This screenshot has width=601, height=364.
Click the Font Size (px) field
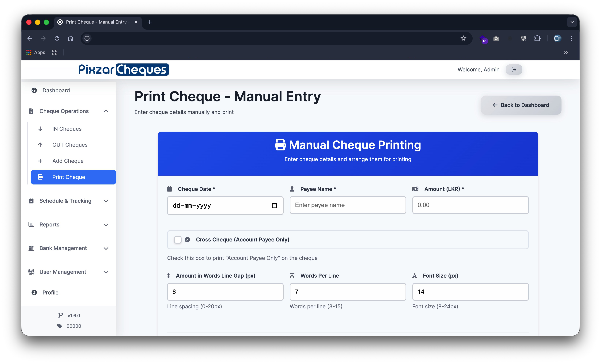click(470, 292)
